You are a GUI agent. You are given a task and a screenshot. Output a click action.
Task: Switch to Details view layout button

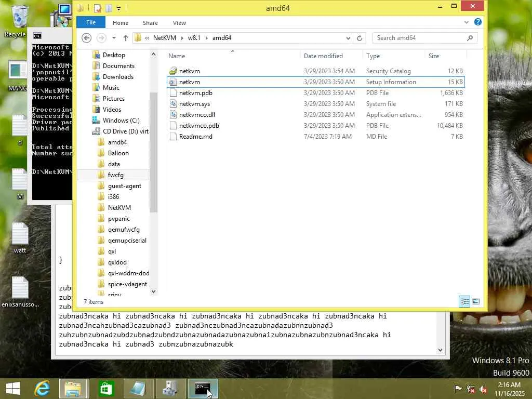(x=464, y=301)
